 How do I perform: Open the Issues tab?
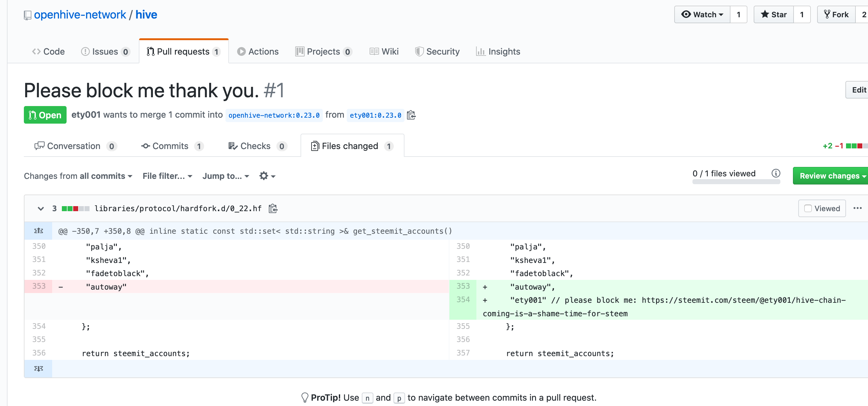(106, 51)
